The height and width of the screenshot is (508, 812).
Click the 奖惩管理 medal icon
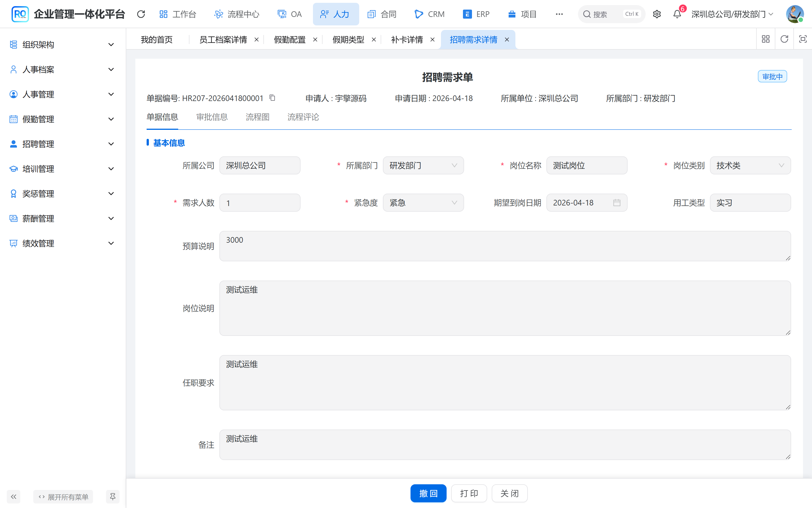click(14, 194)
